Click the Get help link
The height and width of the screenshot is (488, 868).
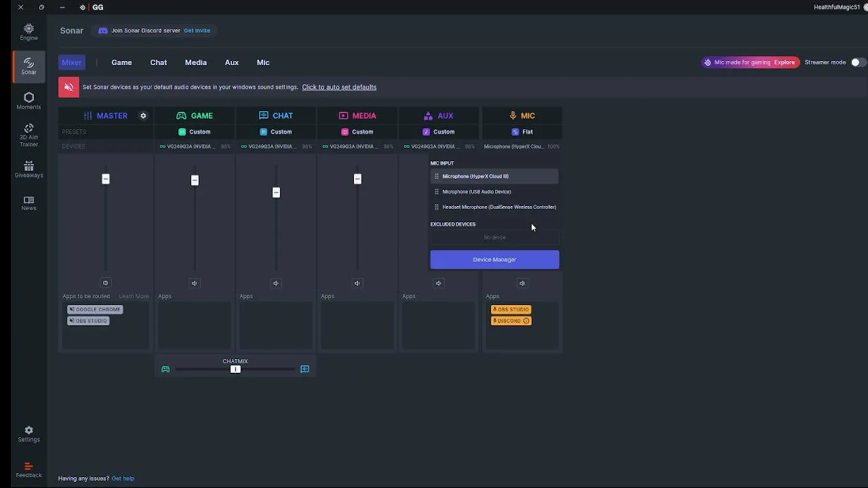[x=123, y=479]
